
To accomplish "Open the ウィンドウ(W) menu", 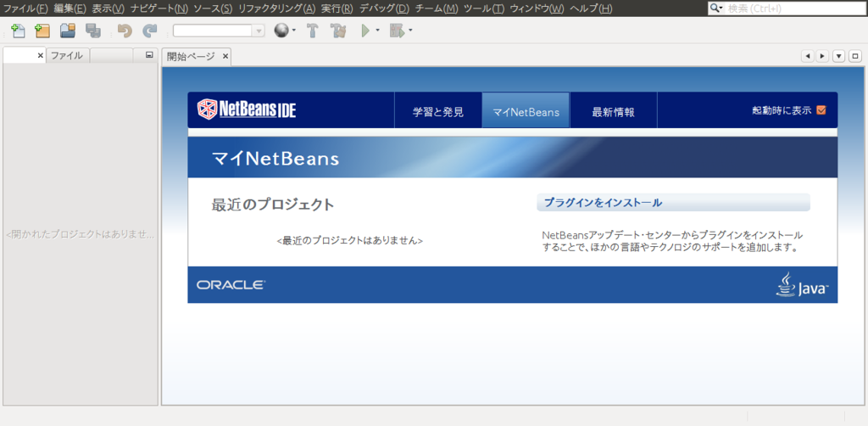I will point(537,8).
